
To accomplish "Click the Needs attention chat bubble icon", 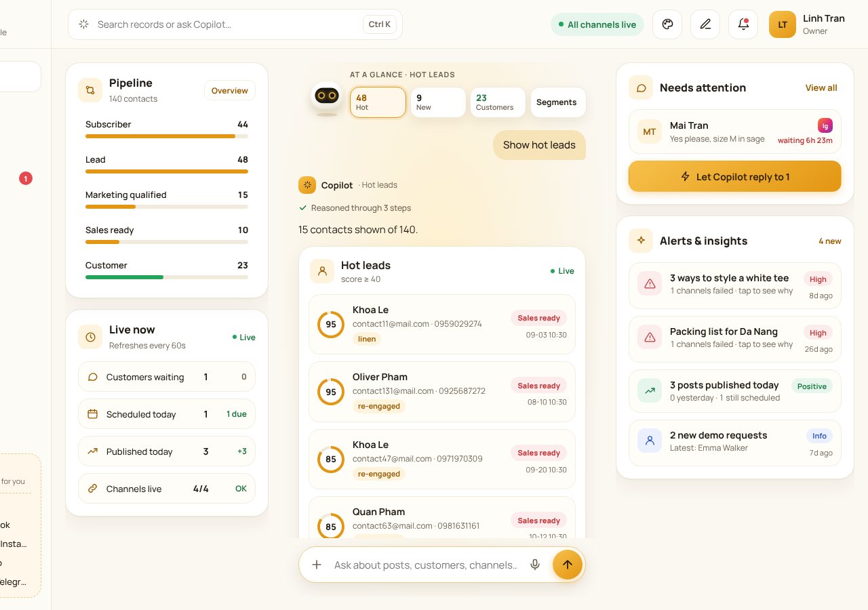I will point(641,87).
